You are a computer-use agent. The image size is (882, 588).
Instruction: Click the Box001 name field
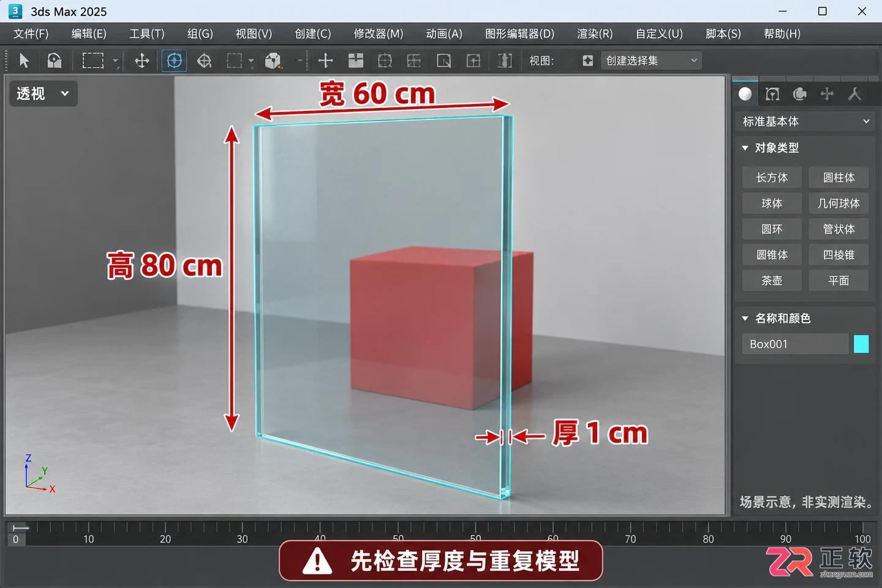coord(795,344)
